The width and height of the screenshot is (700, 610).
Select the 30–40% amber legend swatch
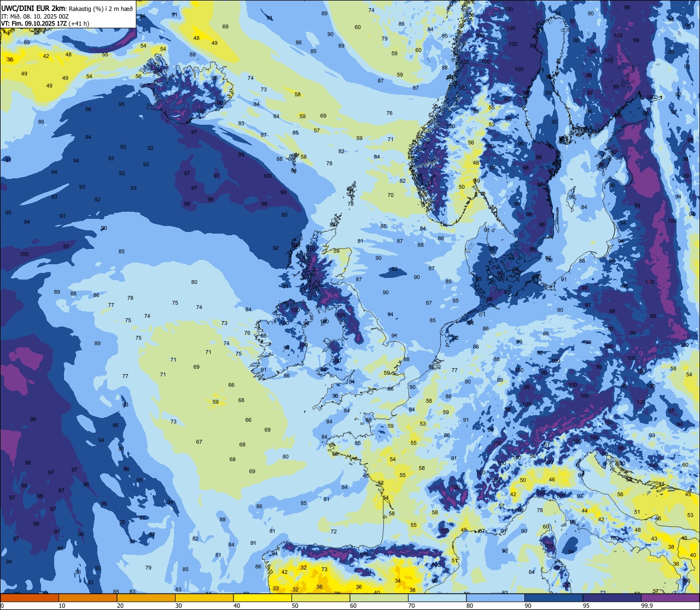coord(204,597)
